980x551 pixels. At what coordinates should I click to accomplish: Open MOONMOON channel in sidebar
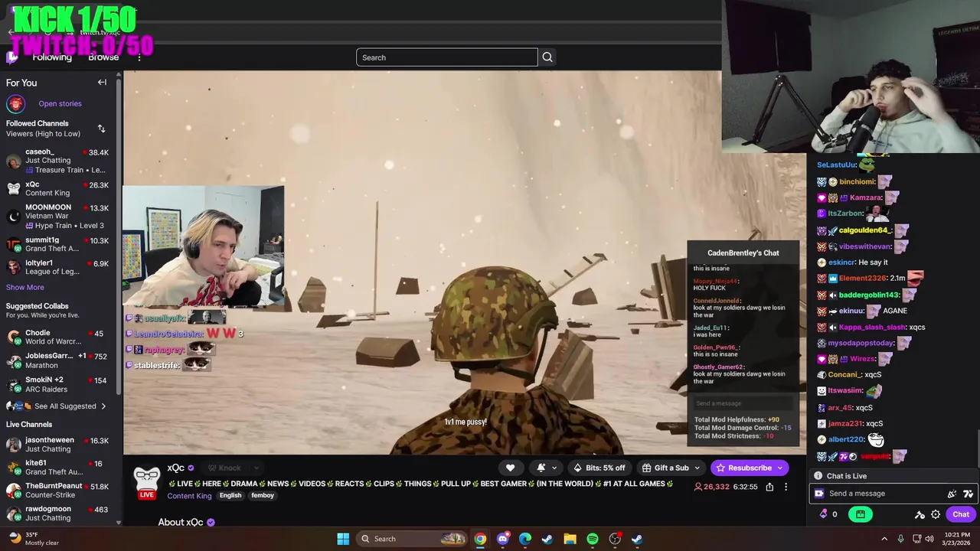57,216
